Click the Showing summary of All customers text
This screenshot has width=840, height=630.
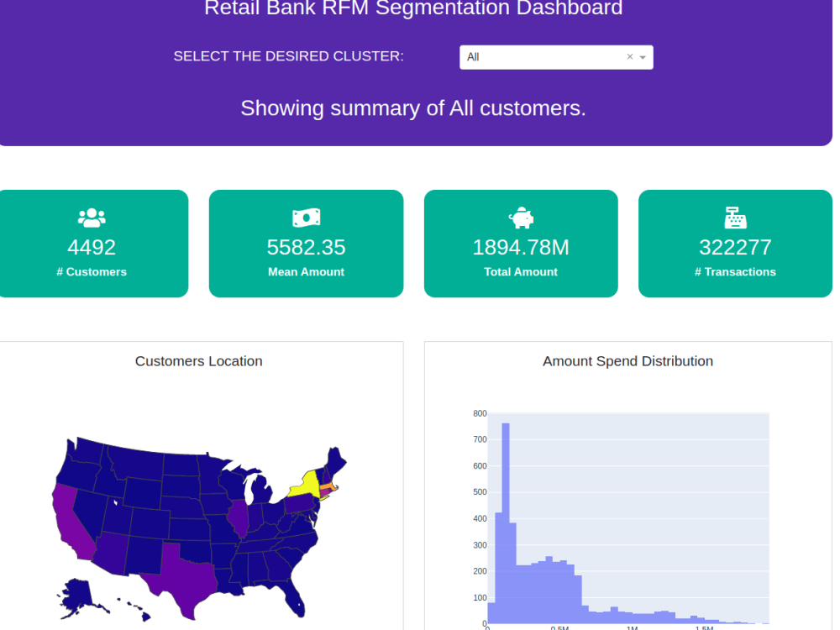pos(413,108)
